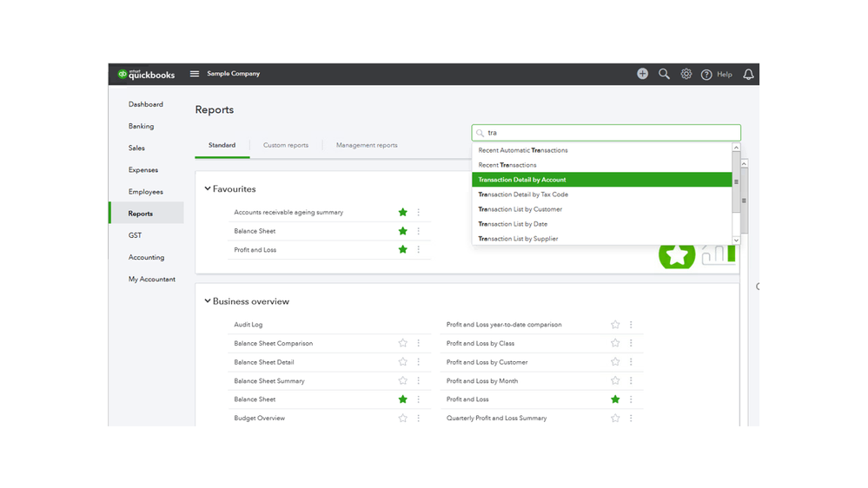
Task: Unfavourite Profit and Loss in Business overview
Action: tap(615, 399)
